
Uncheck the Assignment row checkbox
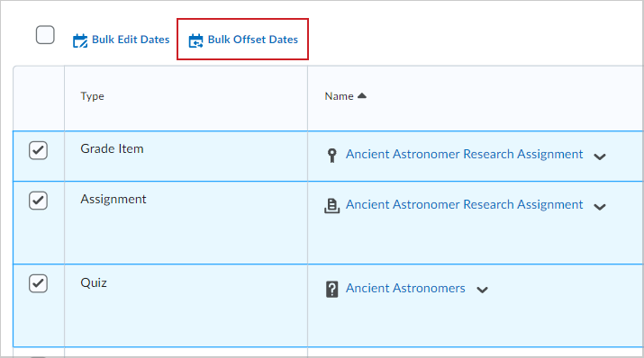38,201
